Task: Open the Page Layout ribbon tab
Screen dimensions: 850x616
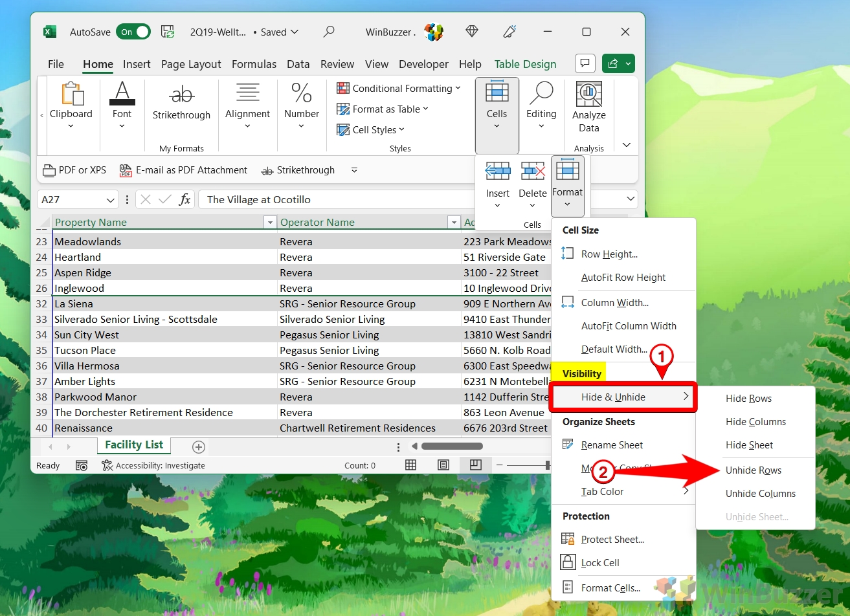Action: pyautogui.click(x=191, y=64)
